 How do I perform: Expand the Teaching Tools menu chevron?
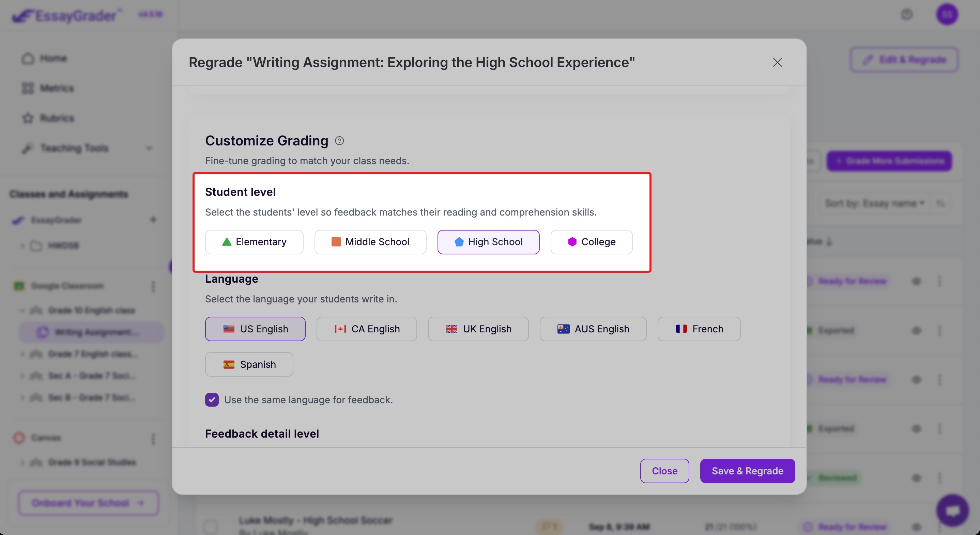click(x=149, y=148)
